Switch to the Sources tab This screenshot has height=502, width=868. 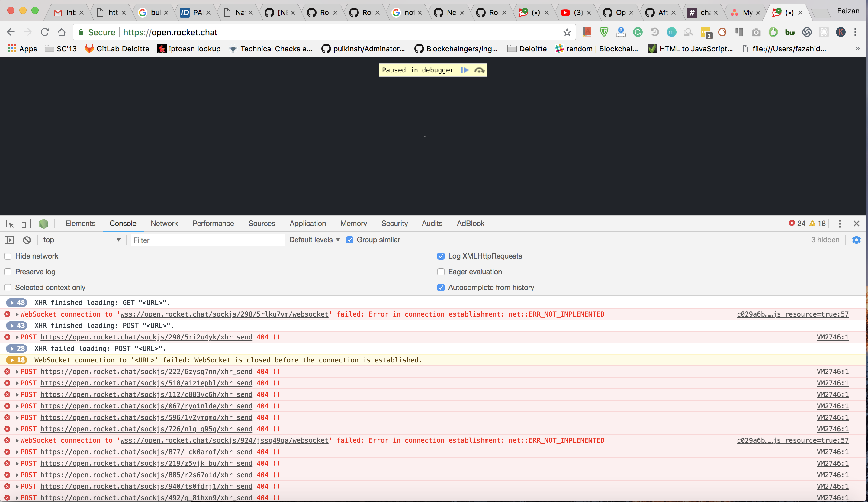[262, 223]
